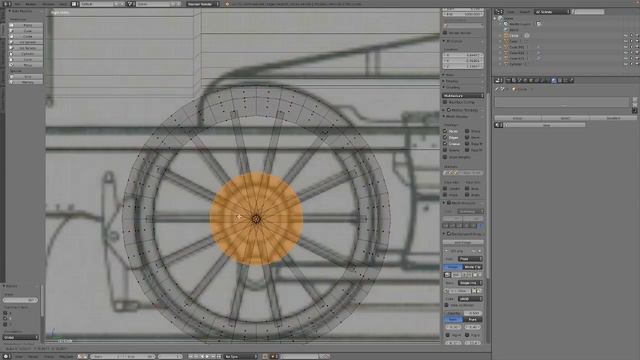Open the All Scenes display dropdown
The image size is (640, 360).
[x=552, y=12]
